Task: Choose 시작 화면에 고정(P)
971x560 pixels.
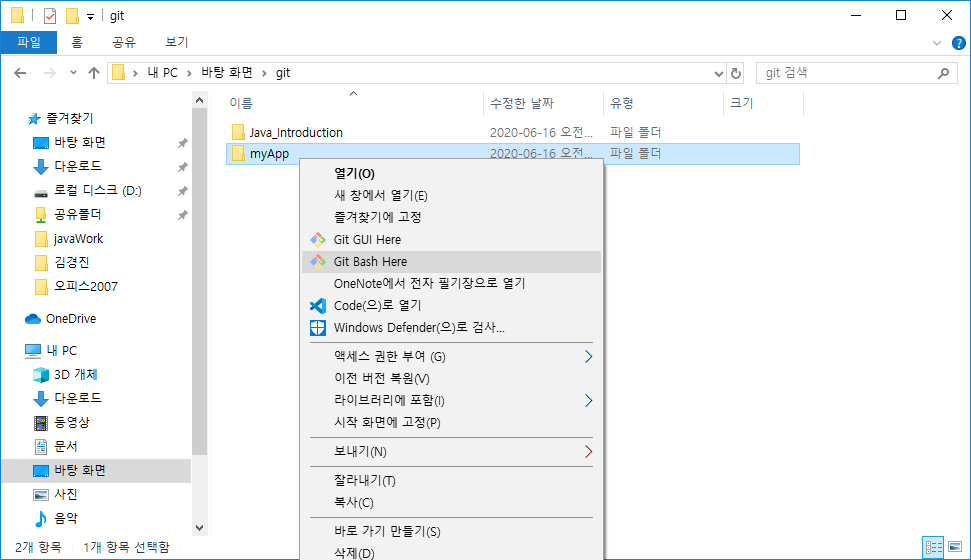Action: tap(451, 422)
